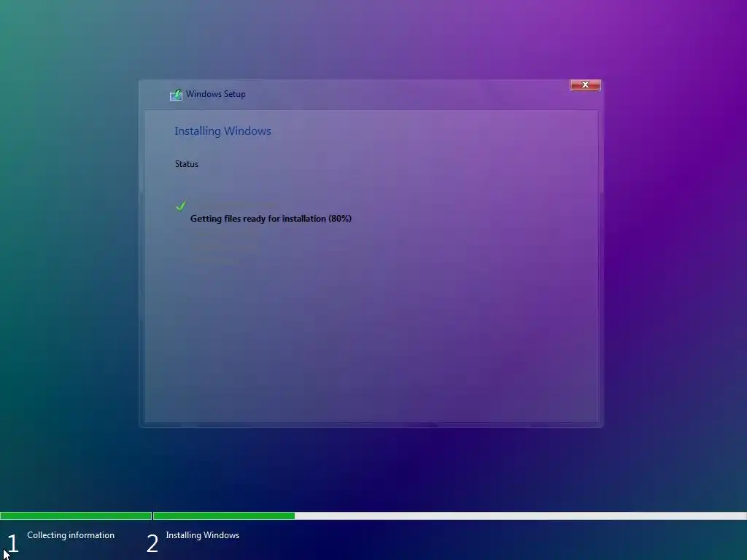747x560 pixels.
Task: Click the 'Installing Windows' heading
Action: coord(222,131)
